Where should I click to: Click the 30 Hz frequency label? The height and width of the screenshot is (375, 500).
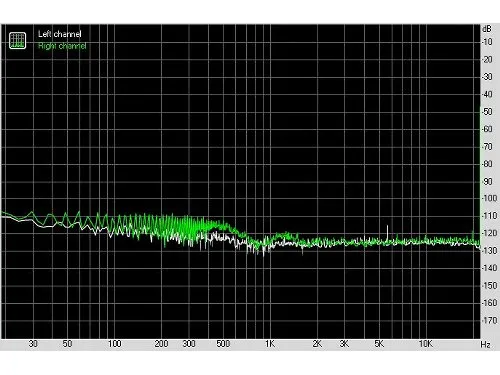point(33,344)
